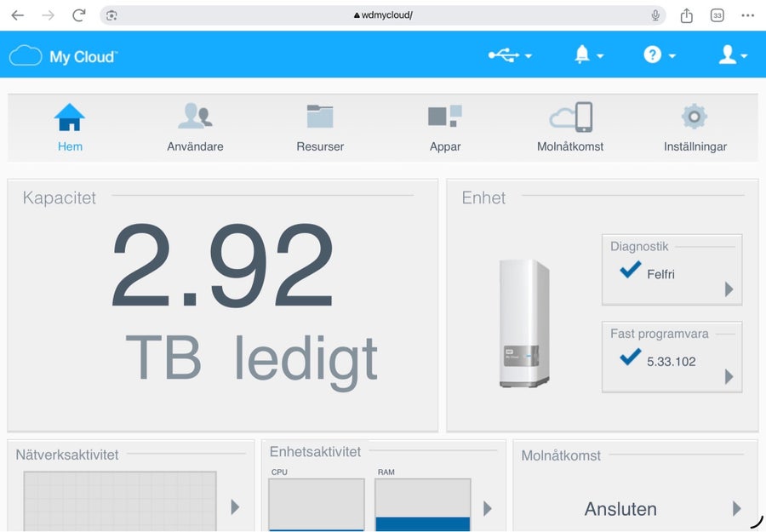Click the Ansluten cloud access status
The width and height of the screenshot is (766, 532).
tap(620, 509)
